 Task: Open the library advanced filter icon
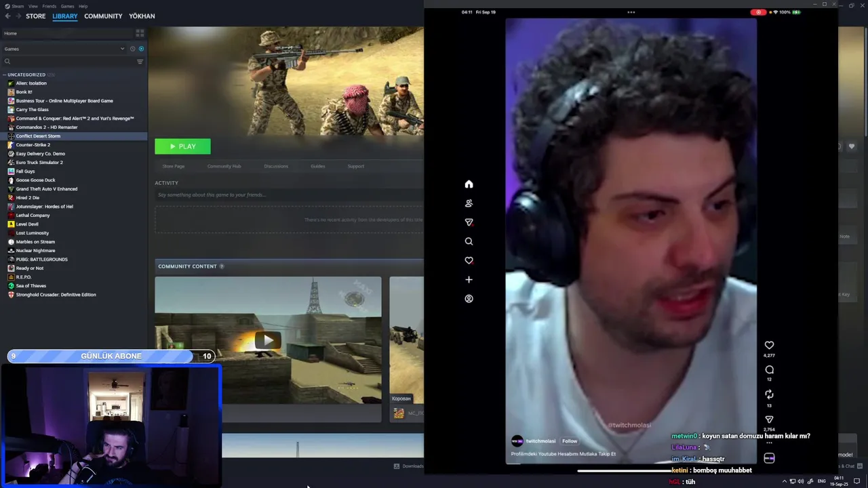(140, 62)
